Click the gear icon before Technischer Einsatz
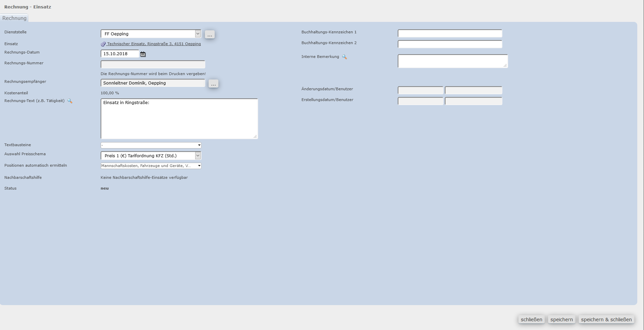The height and width of the screenshot is (330, 644). [x=103, y=44]
